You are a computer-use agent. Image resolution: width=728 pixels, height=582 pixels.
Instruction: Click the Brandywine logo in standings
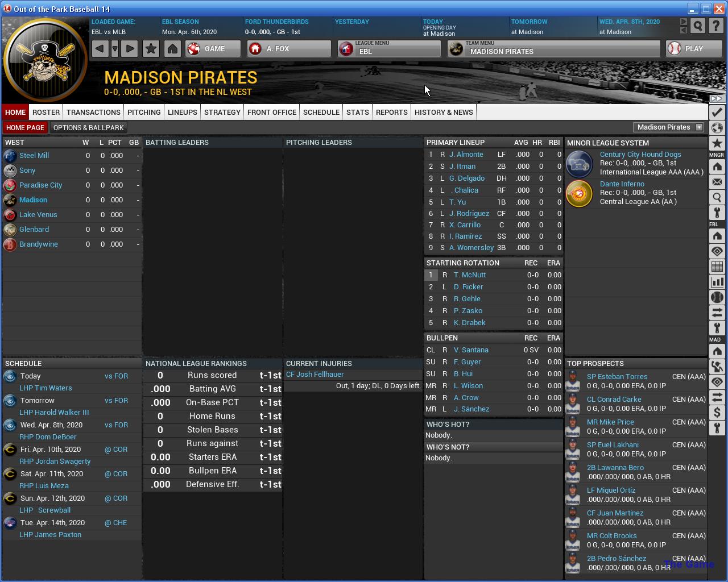pos(10,244)
